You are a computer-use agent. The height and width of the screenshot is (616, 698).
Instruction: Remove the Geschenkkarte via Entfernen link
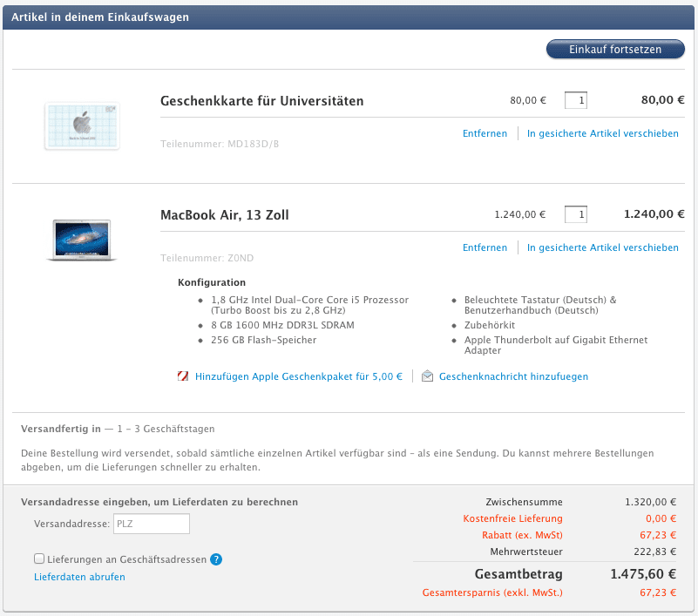tap(485, 133)
